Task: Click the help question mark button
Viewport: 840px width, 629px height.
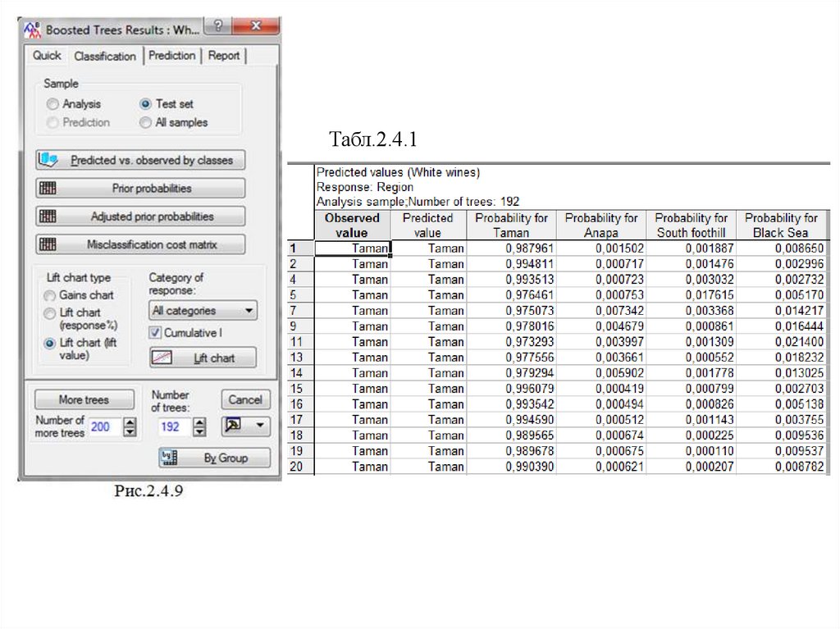Action: point(218,25)
